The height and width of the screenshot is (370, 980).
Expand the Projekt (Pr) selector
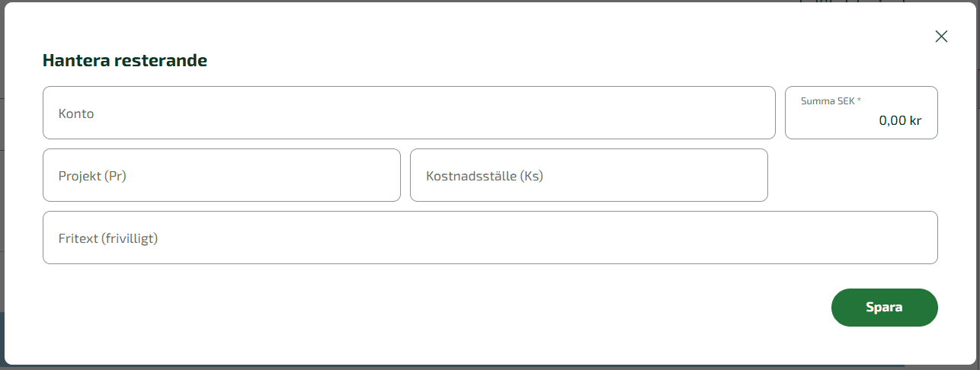221,175
